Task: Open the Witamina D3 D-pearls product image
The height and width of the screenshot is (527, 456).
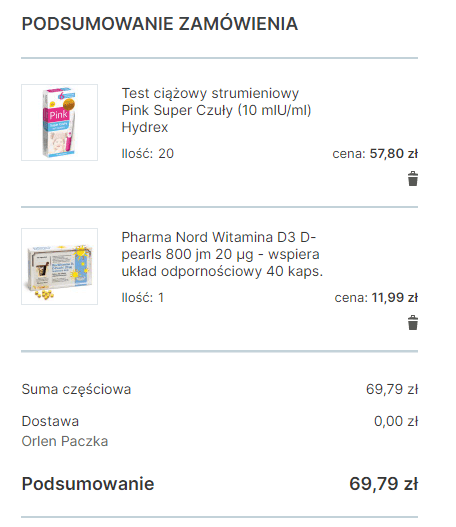Action: click(59, 267)
